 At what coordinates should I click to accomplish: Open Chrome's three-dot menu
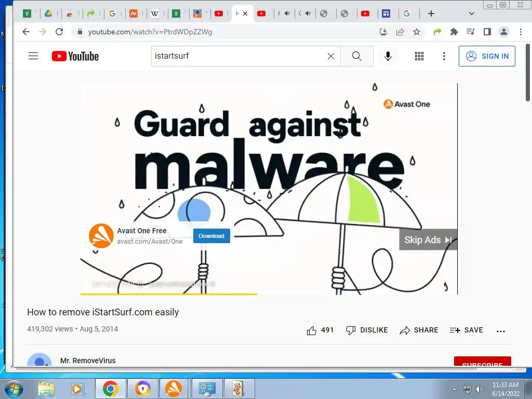[x=521, y=32]
